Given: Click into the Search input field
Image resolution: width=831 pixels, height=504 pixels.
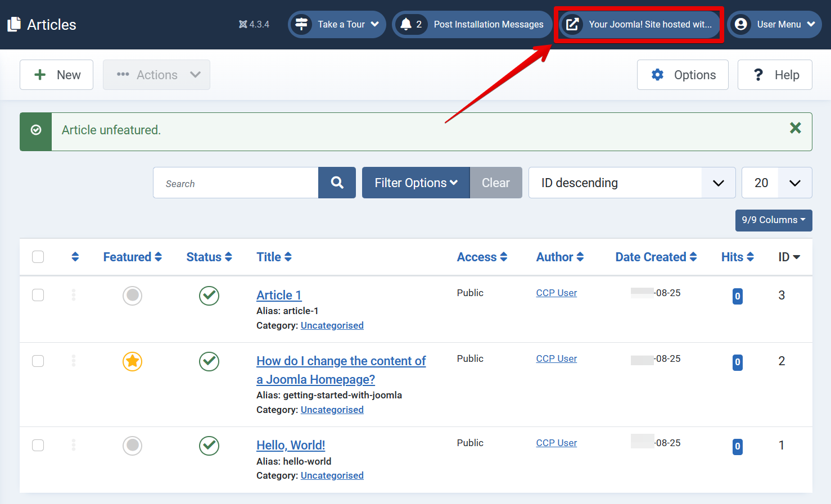Looking at the screenshot, I should (236, 183).
